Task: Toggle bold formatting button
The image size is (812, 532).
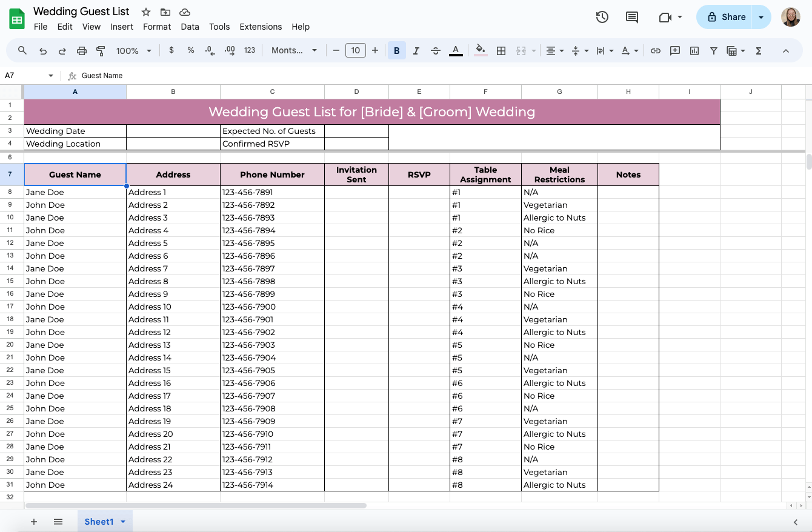Action: point(397,51)
